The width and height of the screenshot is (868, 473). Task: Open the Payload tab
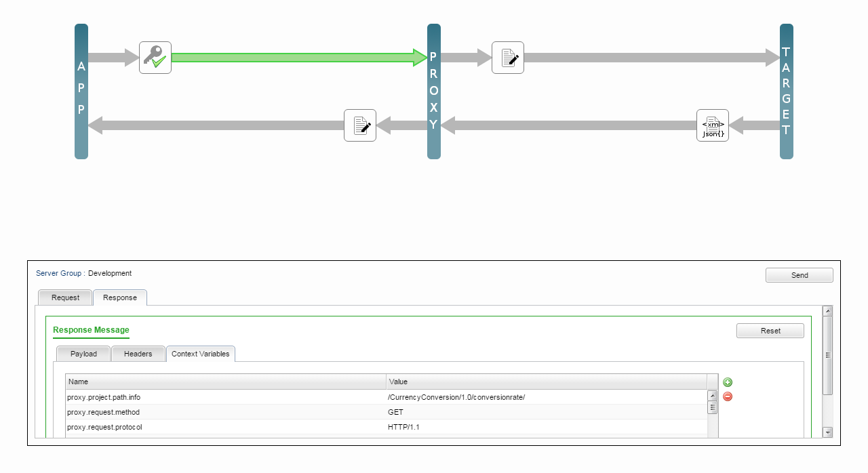point(83,354)
